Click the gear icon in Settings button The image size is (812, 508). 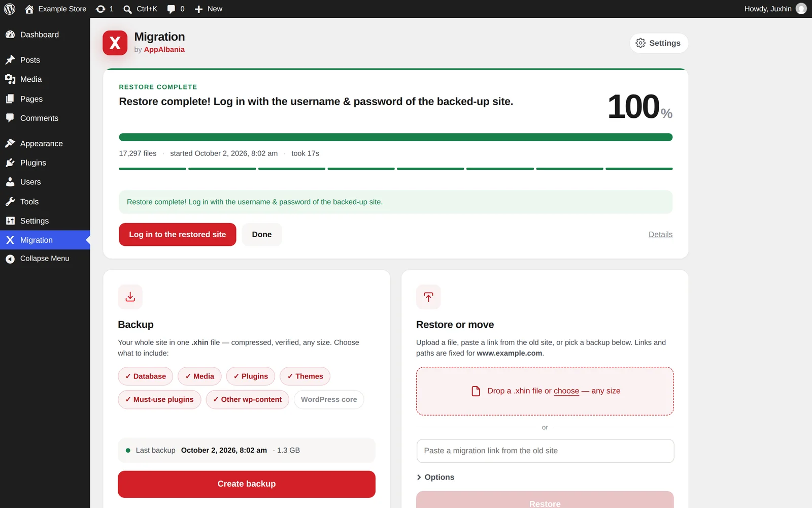tap(640, 43)
